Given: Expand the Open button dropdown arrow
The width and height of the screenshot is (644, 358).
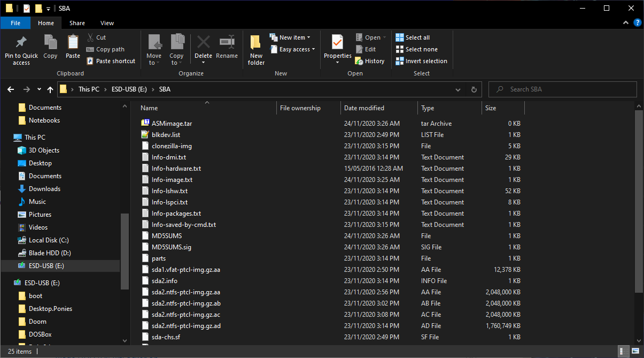Looking at the screenshot, I should tap(384, 37).
